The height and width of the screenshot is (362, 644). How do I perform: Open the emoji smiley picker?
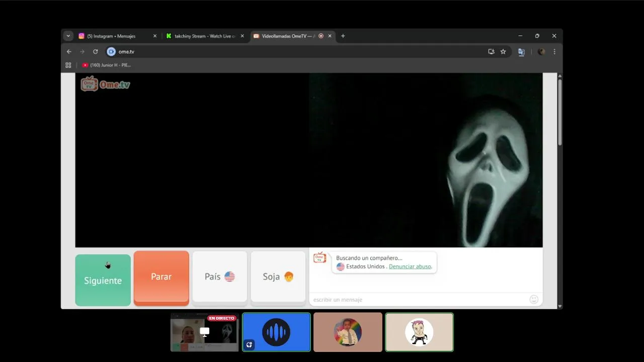pyautogui.click(x=534, y=300)
